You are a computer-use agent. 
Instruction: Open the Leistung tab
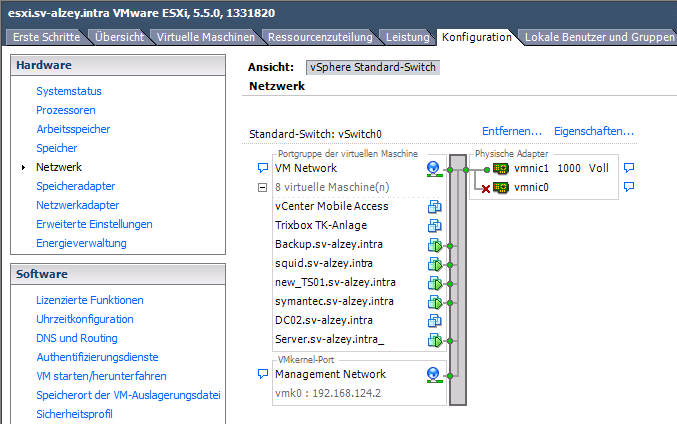(x=408, y=37)
